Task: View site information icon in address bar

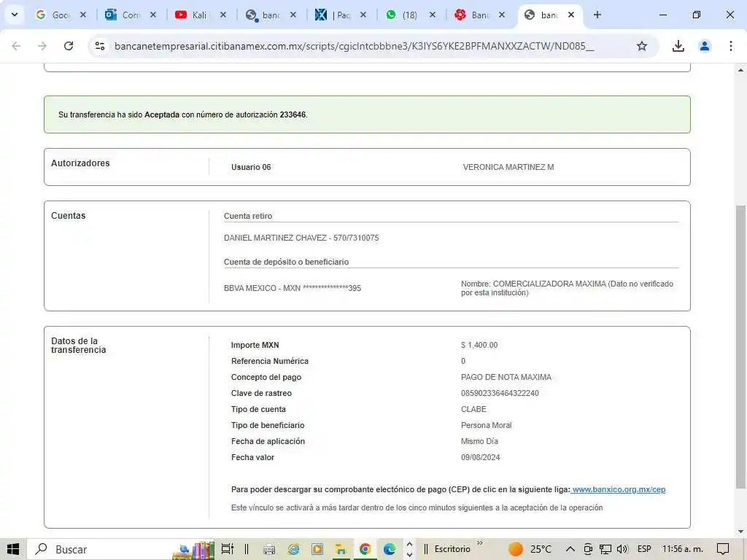Action: click(x=101, y=46)
